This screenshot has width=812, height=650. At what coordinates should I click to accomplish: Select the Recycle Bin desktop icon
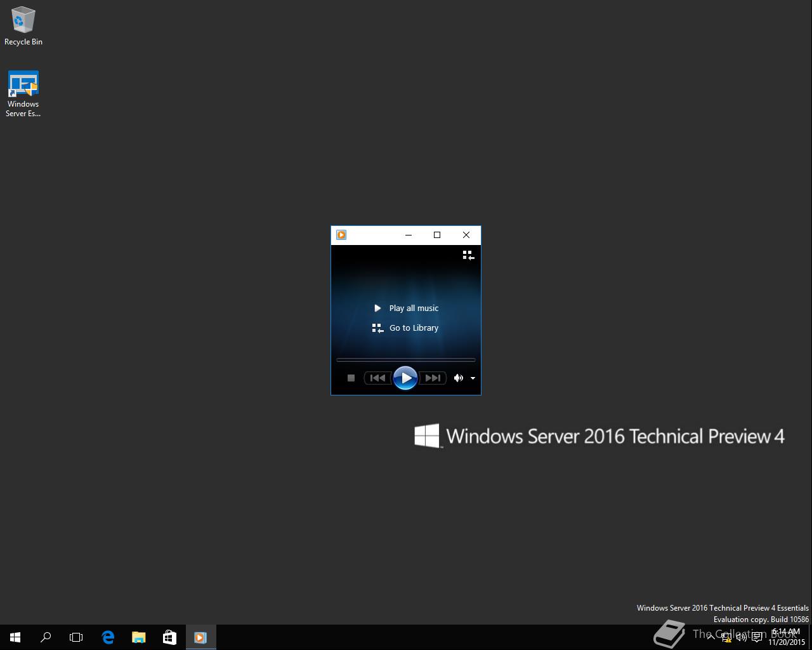point(23,26)
